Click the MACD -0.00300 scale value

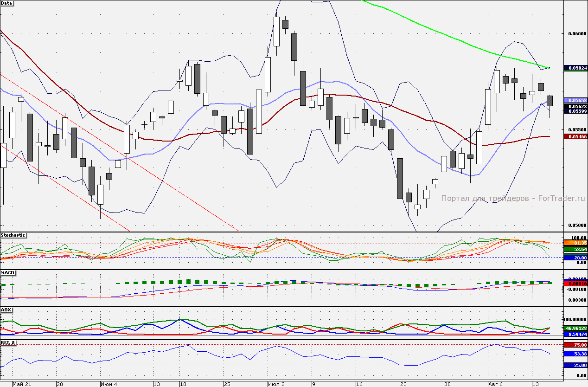tap(576, 300)
